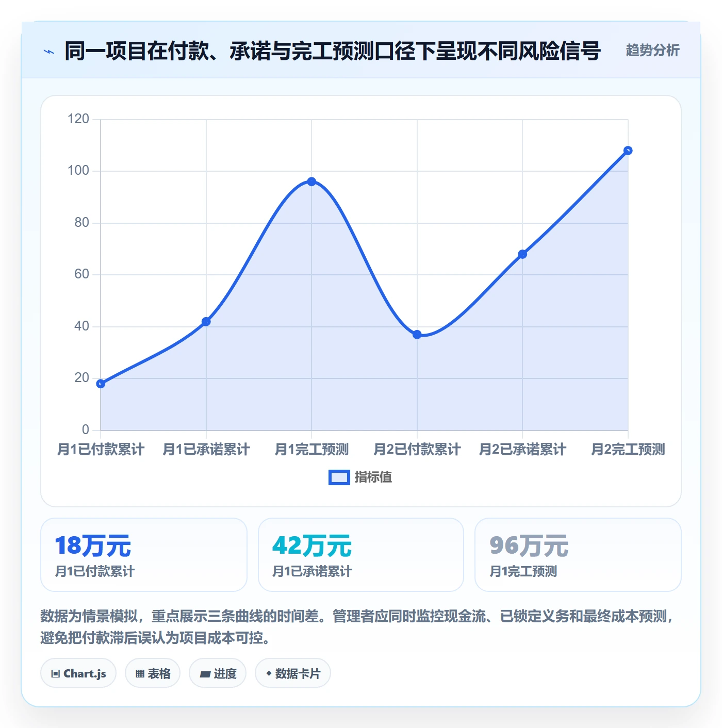The image size is (722, 728).
Task: Click the x-axis label 月2已付款累计
Action: point(417,450)
